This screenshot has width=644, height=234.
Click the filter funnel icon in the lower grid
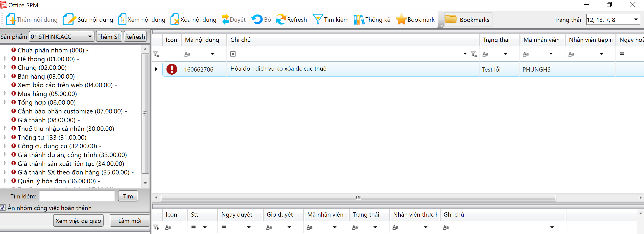(x=156, y=227)
